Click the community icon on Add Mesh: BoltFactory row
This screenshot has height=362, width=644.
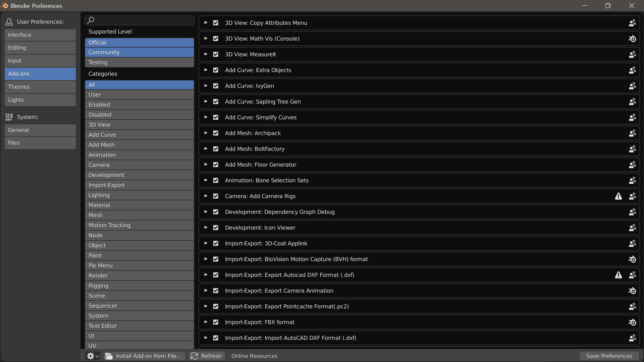click(x=632, y=149)
